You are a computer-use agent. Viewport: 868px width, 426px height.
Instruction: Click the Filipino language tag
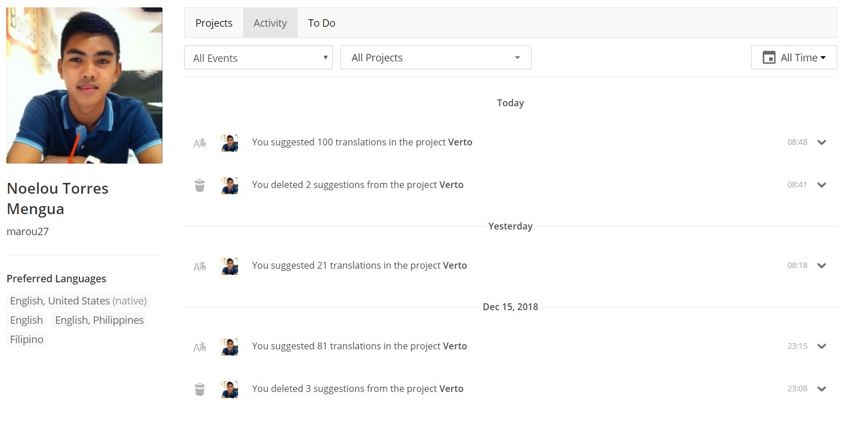[x=27, y=339]
